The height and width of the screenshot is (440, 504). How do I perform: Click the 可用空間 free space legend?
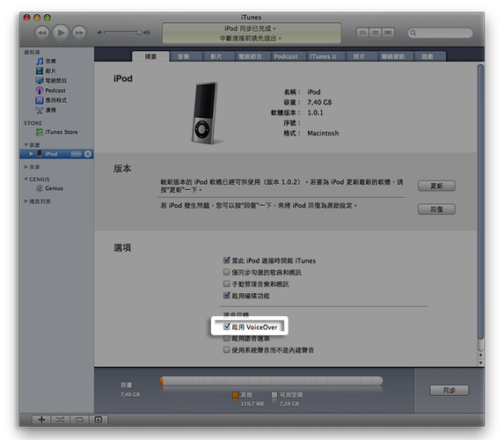pos(287,395)
